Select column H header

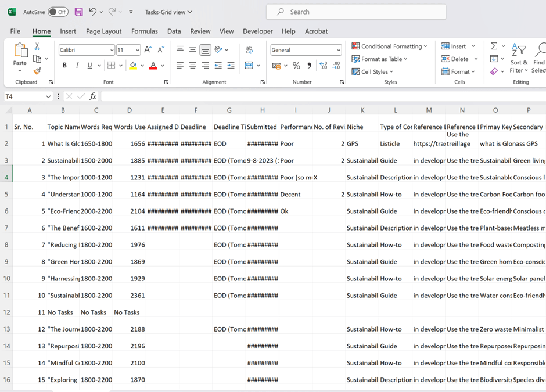pos(262,110)
